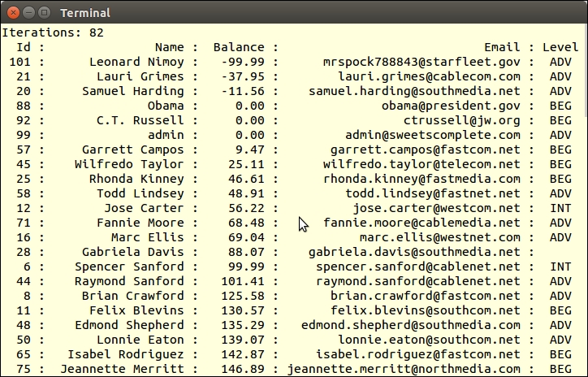
Task: Click the name Garrett Campos
Action: (133, 149)
